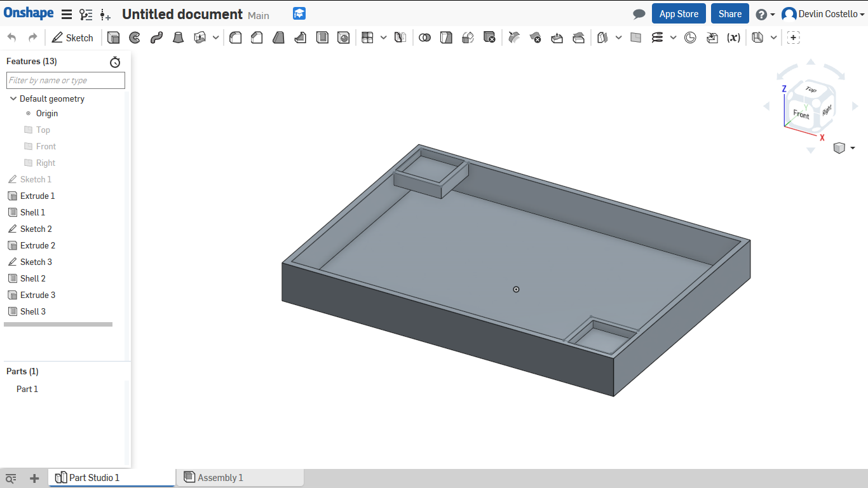Image resolution: width=868 pixels, height=488 pixels.
Task: Click the Share button
Action: pos(730,14)
